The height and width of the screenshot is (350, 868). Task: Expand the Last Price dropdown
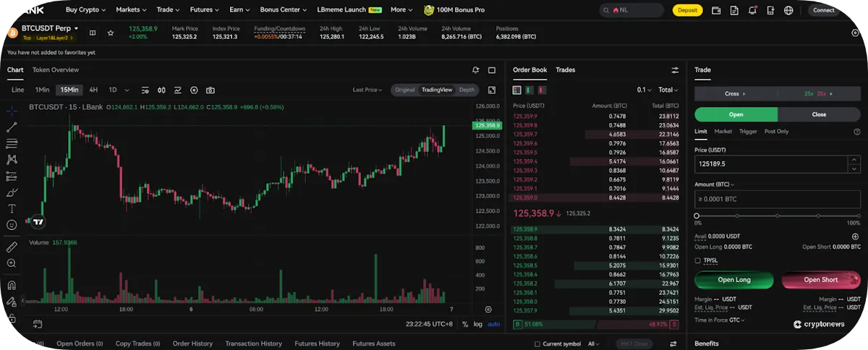click(x=368, y=90)
